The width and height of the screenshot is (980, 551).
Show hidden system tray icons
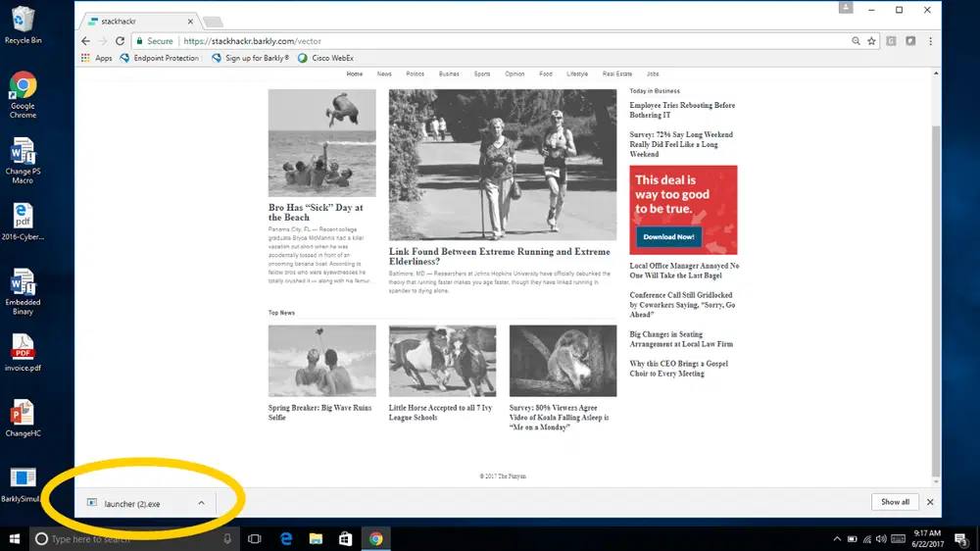pos(837,538)
